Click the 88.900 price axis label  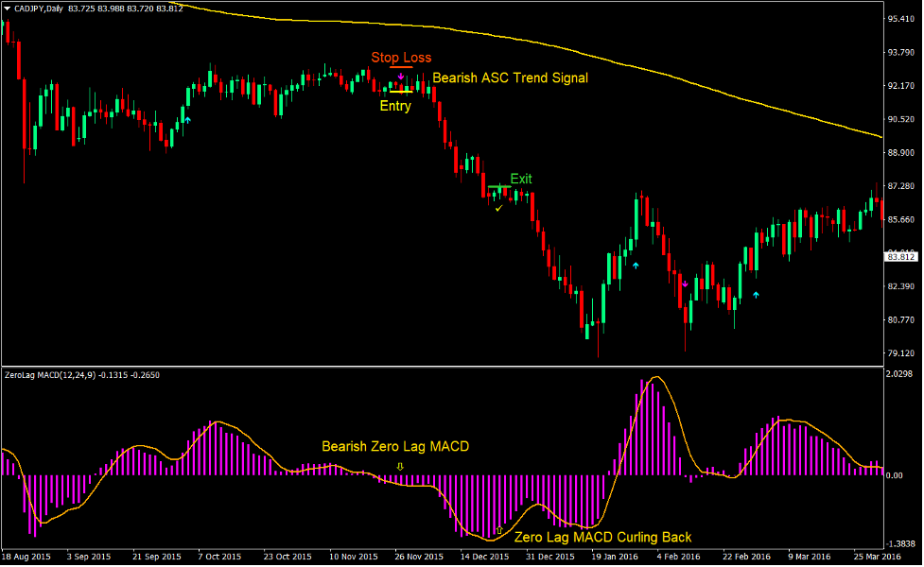tap(901, 152)
